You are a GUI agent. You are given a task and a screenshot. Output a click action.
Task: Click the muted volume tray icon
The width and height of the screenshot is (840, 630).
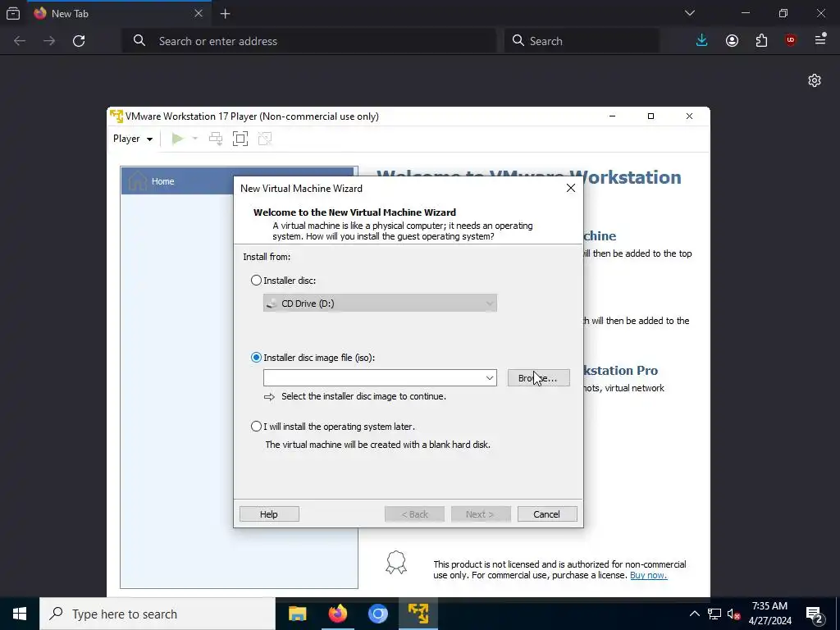click(733, 614)
